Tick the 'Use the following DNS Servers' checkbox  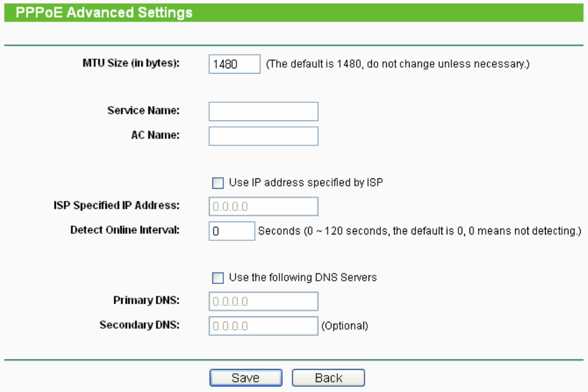[217, 278]
